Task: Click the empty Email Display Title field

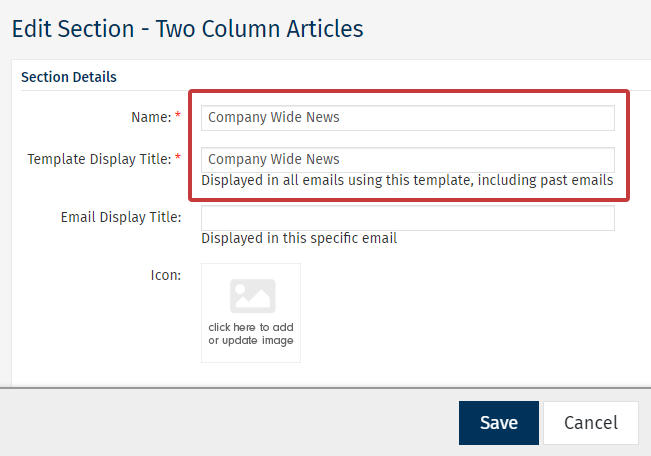Action: click(407, 218)
